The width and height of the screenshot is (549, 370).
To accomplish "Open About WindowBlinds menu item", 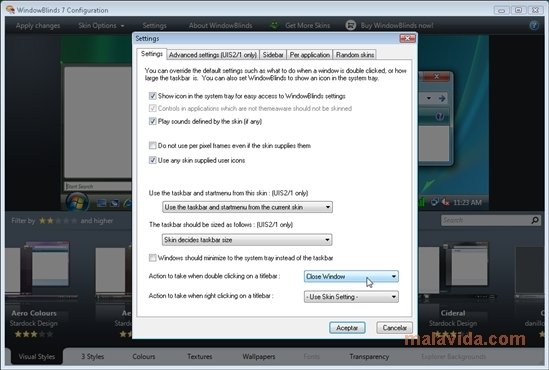I will pos(220,26).
